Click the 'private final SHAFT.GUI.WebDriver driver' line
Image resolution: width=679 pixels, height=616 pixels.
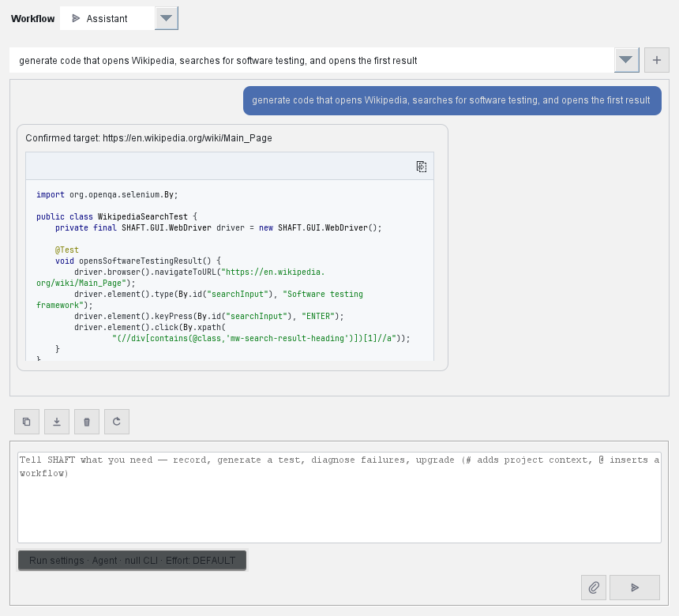coord(218,228)
